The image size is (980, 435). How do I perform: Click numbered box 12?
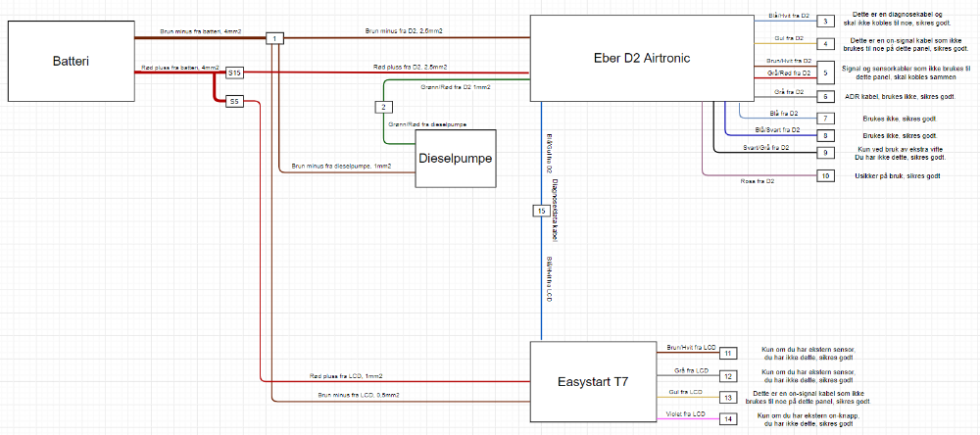coord(728,376)
